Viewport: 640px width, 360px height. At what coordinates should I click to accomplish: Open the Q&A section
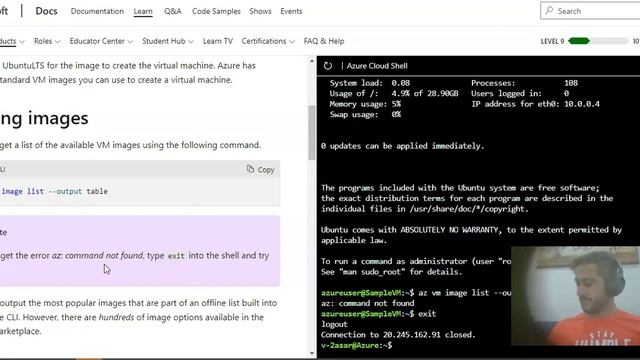pos(173,11)
